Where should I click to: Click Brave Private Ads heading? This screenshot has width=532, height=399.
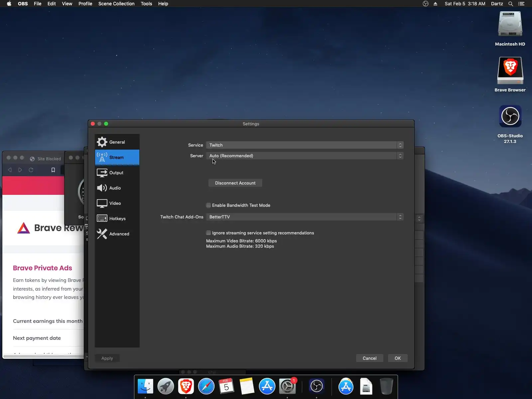point(43,268)
